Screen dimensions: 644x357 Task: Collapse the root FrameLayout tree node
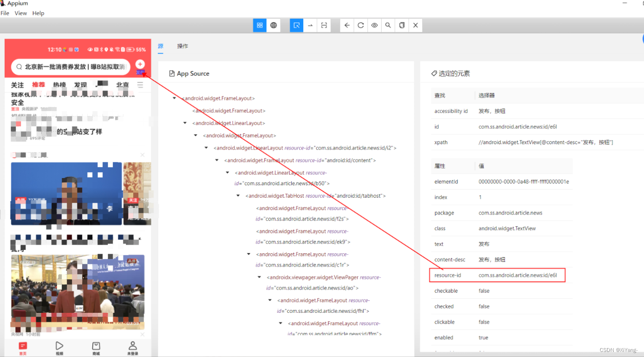click(174, 98)
